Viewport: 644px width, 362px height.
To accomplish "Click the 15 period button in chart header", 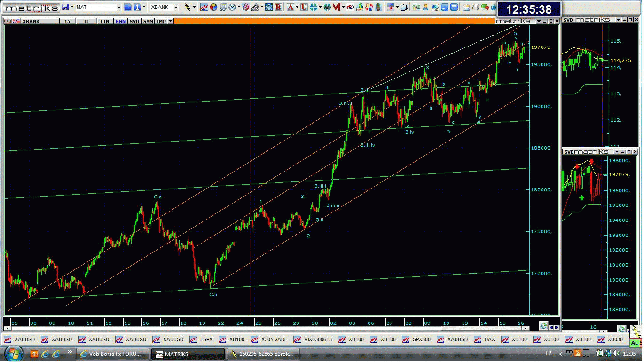I will pos(67,21).
